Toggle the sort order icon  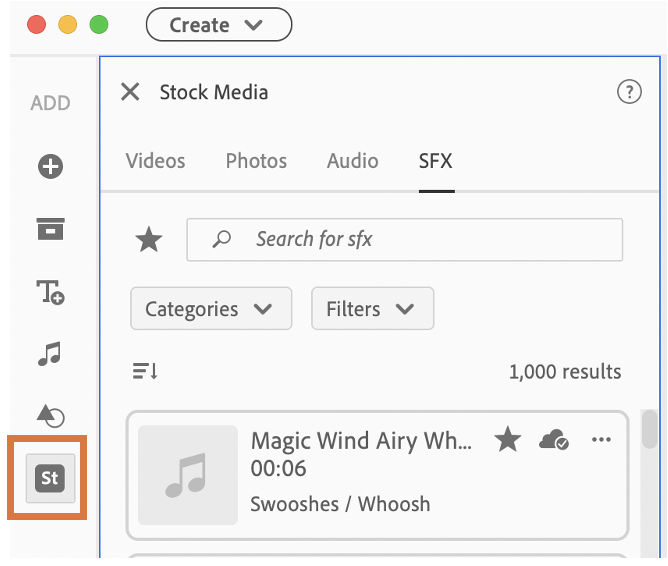tap(145, 372)
